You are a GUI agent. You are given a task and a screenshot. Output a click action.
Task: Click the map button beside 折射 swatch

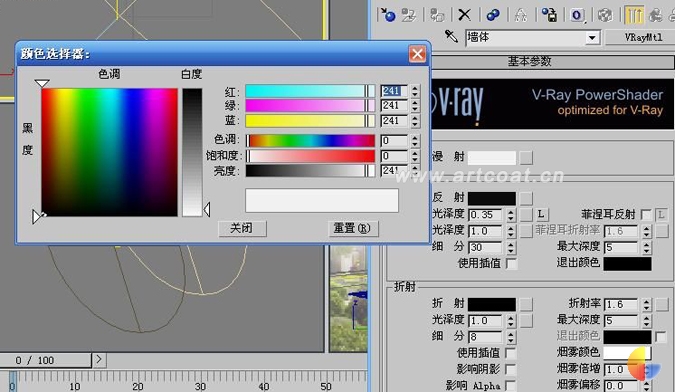(x=526, y=305)
